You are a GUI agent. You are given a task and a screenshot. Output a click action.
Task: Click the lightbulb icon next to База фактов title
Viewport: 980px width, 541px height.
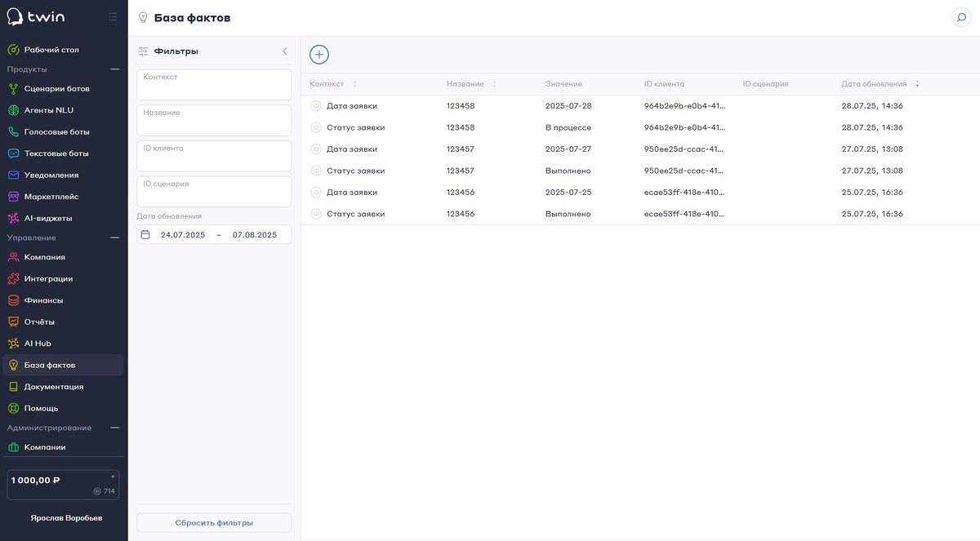[x=144, y=17]
